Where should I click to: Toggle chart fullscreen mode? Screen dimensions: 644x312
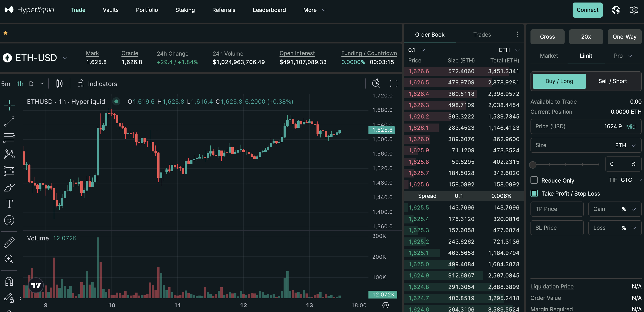(393, 83)
